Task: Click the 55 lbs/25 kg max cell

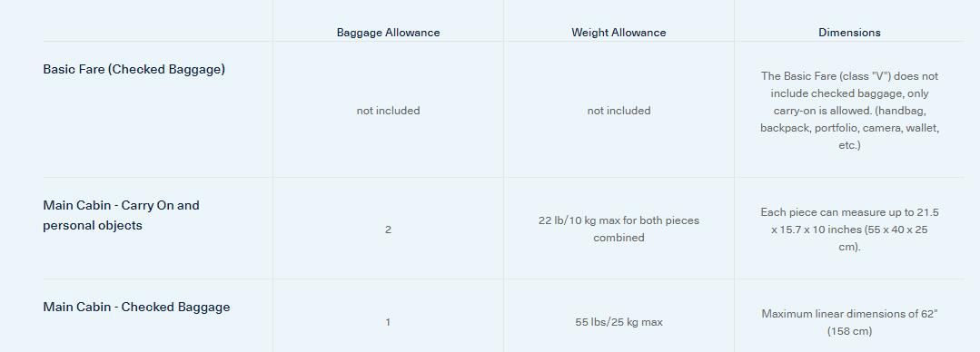Action: (x=619, y=323)
